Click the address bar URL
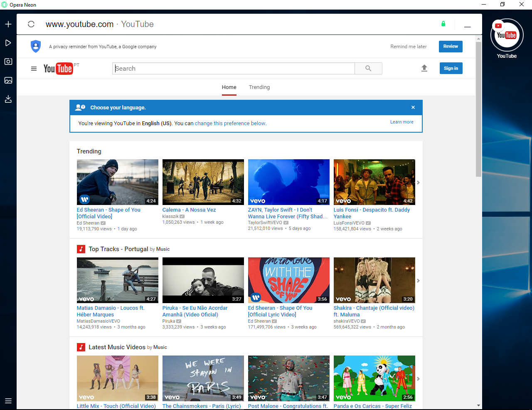The width and height of the screenshot is (532, 410). [79, 24]
